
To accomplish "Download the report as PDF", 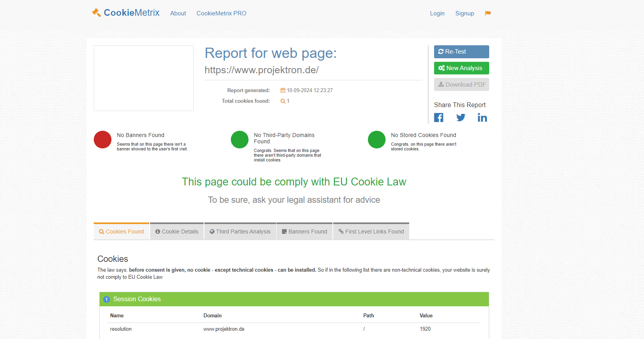I will 461,85.
